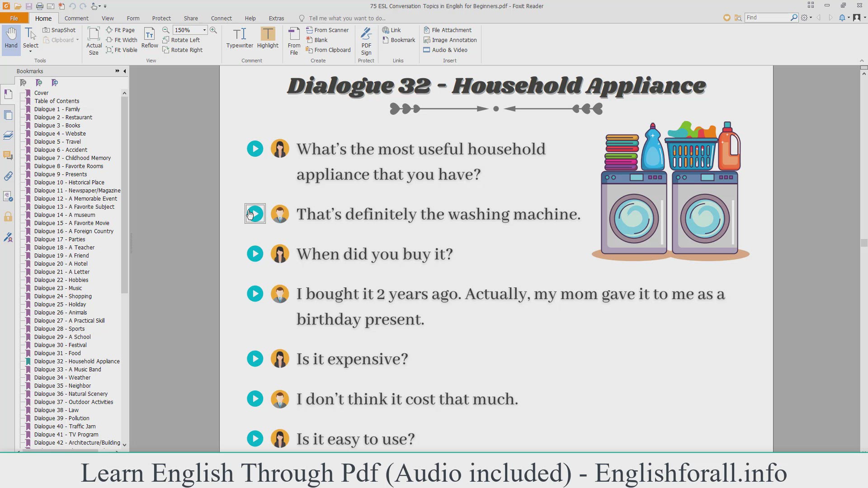Open the Image Annotation tool

pyautogui.click(x=450, y=40)
